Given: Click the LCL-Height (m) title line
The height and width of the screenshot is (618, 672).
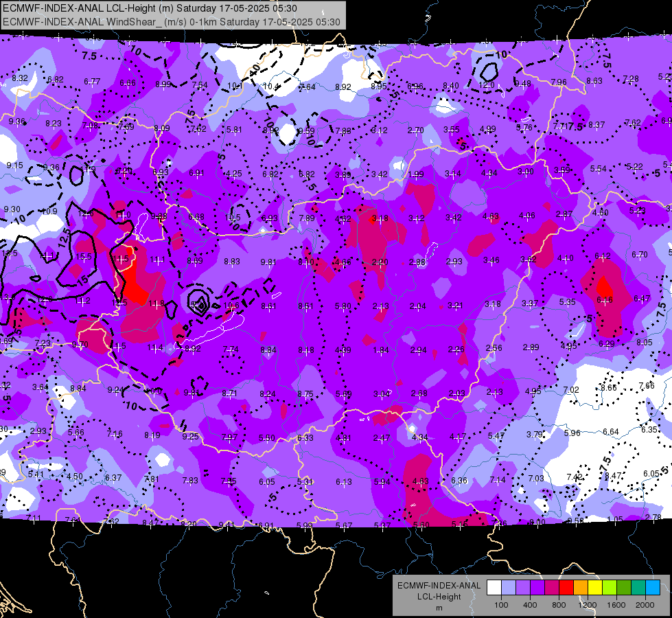Looking at the screenshot, I should (150, 8).
